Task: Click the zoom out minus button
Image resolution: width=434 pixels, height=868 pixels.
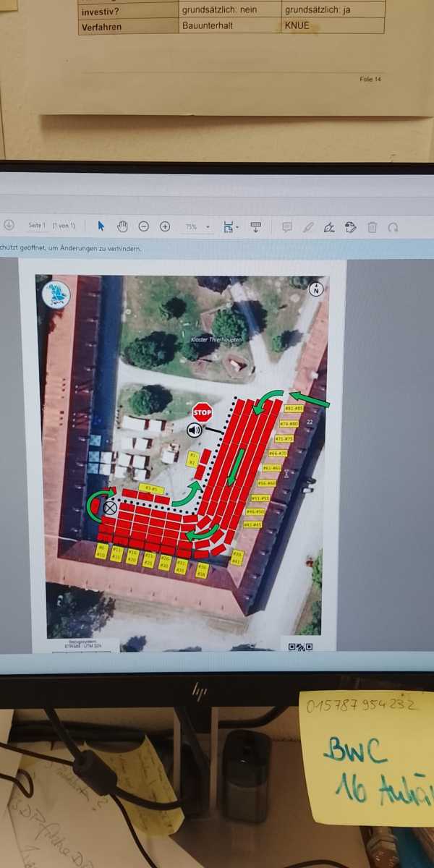Action: click(x=143, y=226)
